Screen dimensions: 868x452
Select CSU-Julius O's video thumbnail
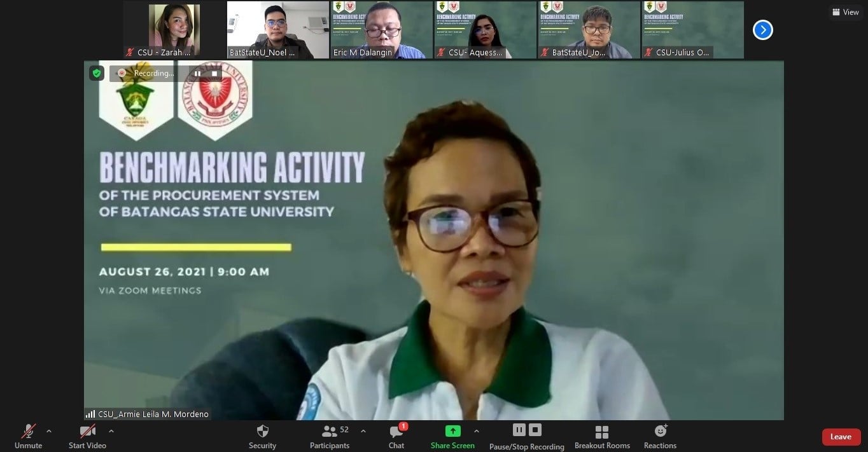pyautogui.click(x=693, y=30)
